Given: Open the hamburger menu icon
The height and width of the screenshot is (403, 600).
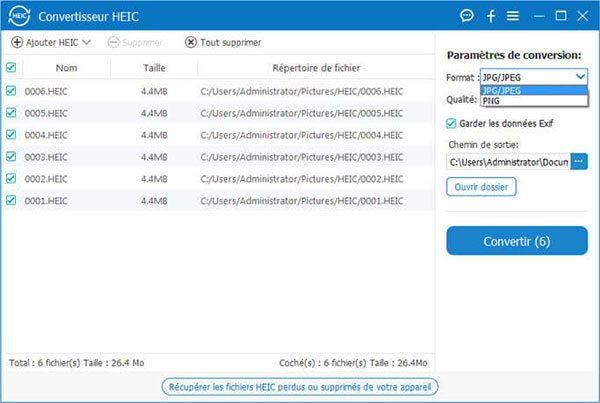Looking at the screenshot, I should 513,16.
